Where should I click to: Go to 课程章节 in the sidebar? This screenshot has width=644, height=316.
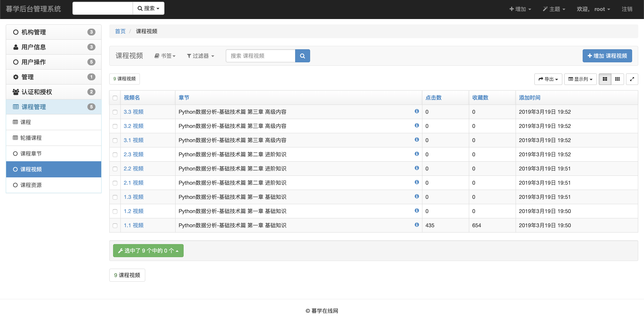31,153
